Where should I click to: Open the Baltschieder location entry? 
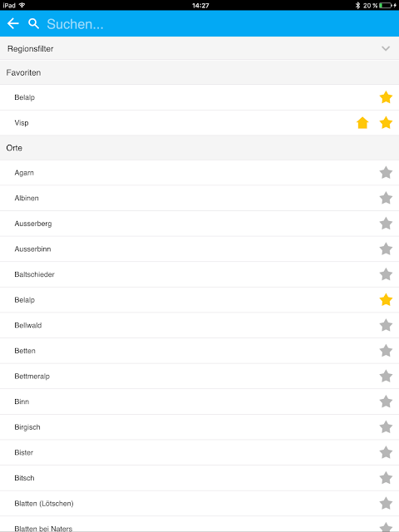click(x=199, y=274)
